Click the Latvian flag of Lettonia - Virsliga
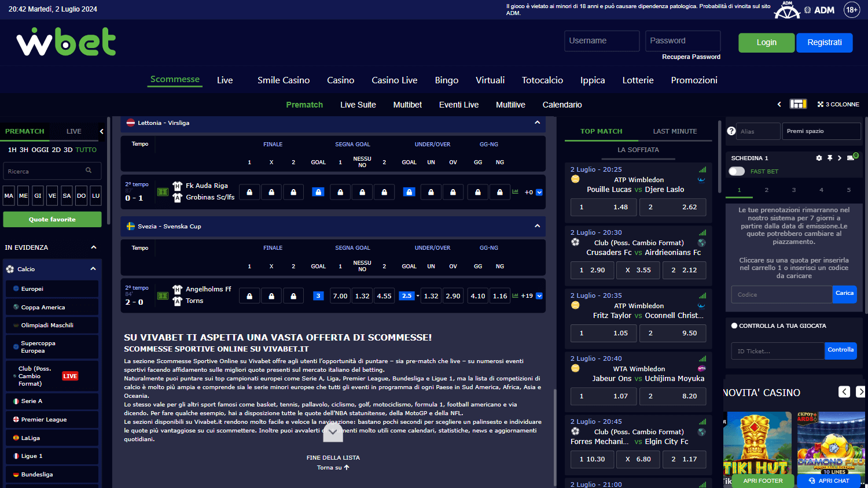The image size is (868, 488). 131,123
